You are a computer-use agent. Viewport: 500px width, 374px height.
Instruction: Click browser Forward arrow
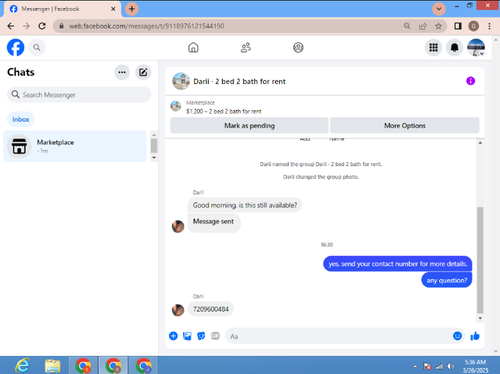pyautogui.click(x=26, y=26)
